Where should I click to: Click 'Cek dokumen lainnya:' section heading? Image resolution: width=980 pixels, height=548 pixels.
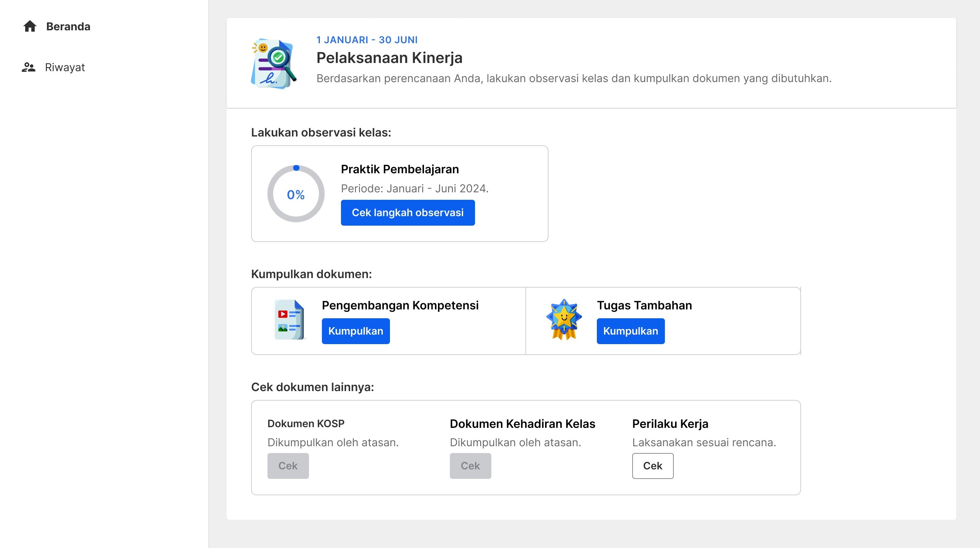(x=313, y=387)
